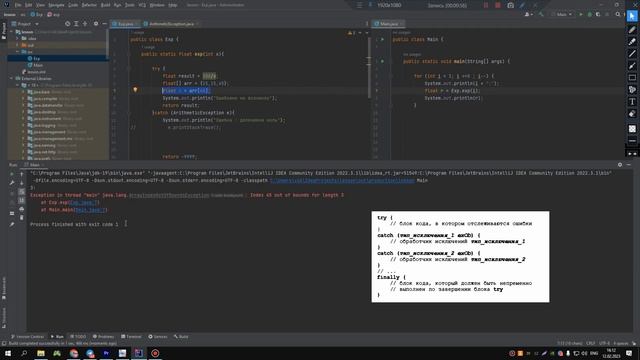Switch to ArithmeticException.java tab

(x=171, y=24)
